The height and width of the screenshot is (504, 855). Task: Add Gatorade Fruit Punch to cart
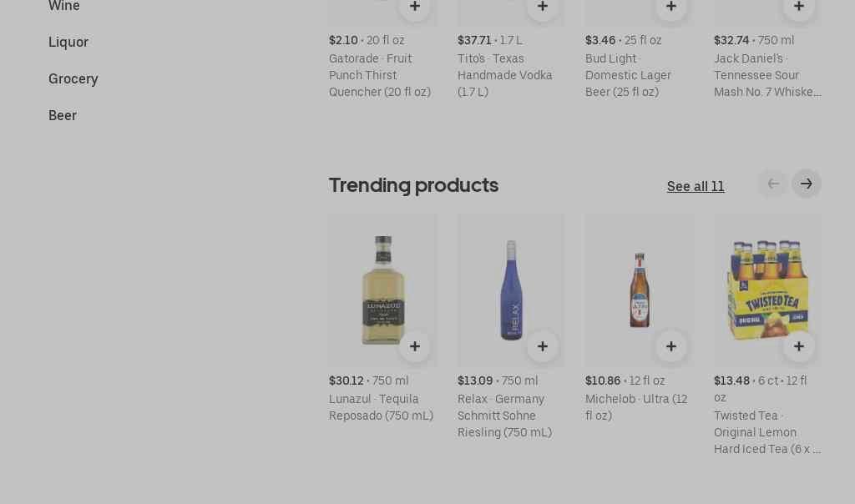415,8
